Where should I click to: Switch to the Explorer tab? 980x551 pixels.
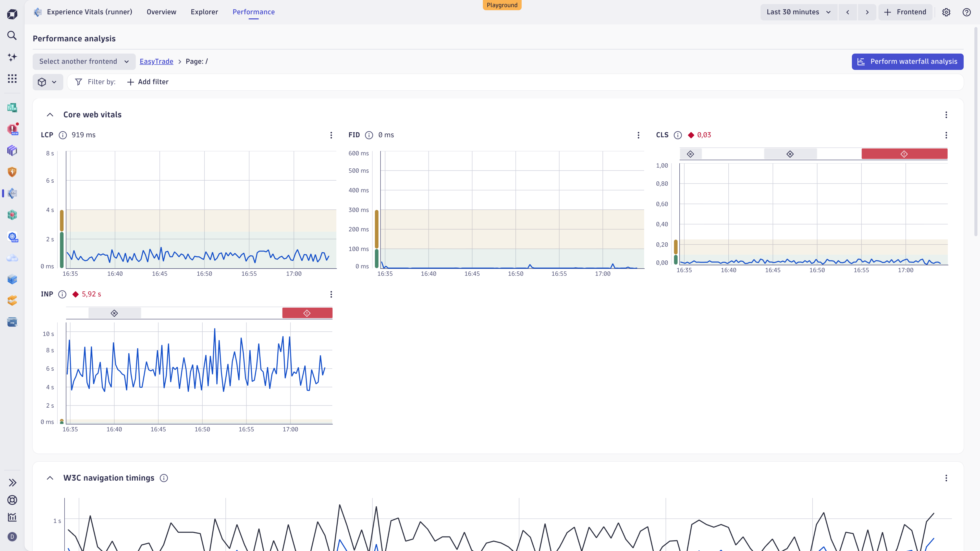tap(204, 12)
